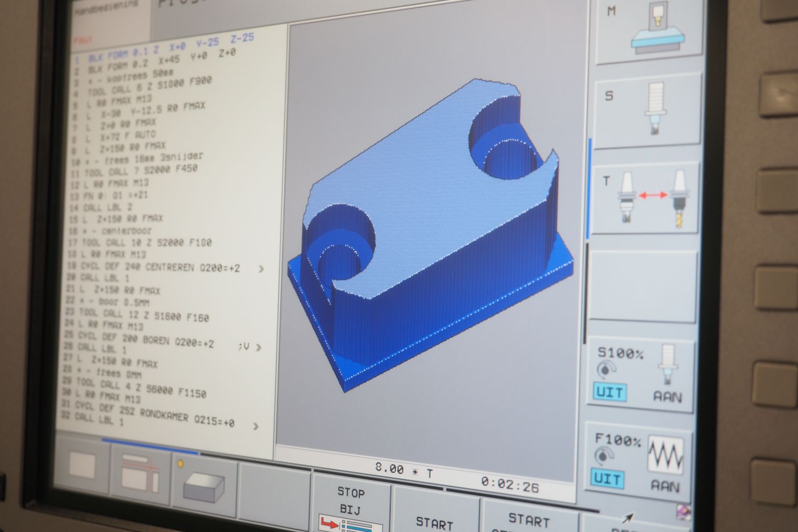The width and height of the screenshot is (798, 532).
Task: Select the TOOL CALL 7 S2000 F450 line
Action: (x=134, y=171)
